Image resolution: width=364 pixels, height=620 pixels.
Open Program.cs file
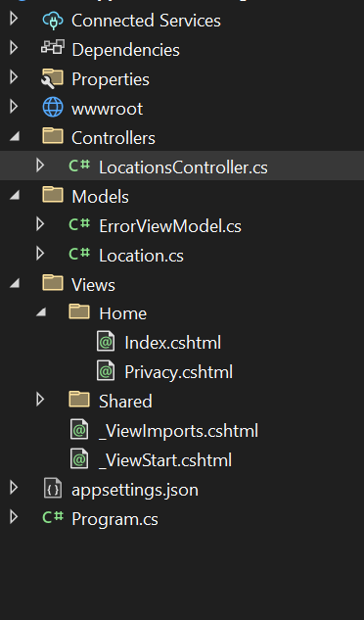coord(114,519)
